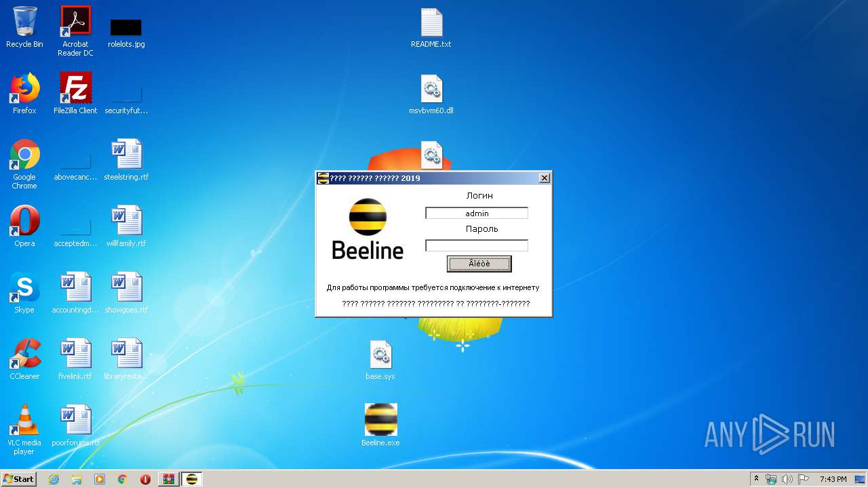
Task: Click the Chrome icon in the taskbar
Action: 123,479
